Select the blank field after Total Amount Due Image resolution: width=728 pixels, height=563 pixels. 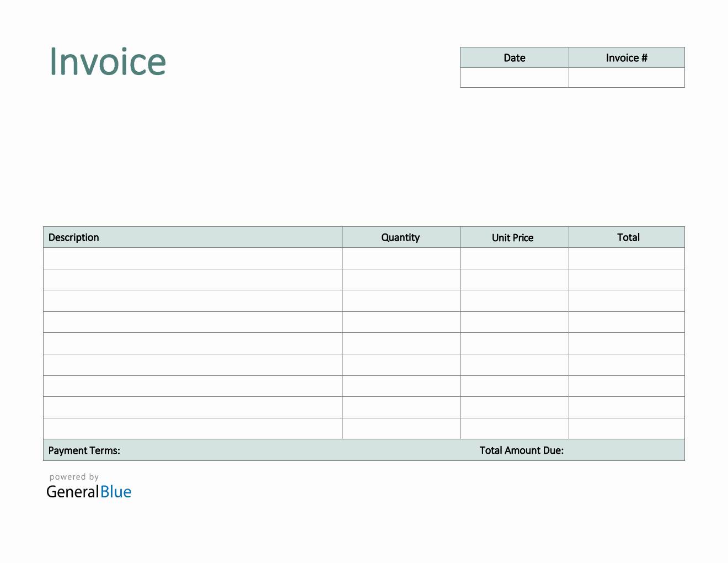pos(627,450)
